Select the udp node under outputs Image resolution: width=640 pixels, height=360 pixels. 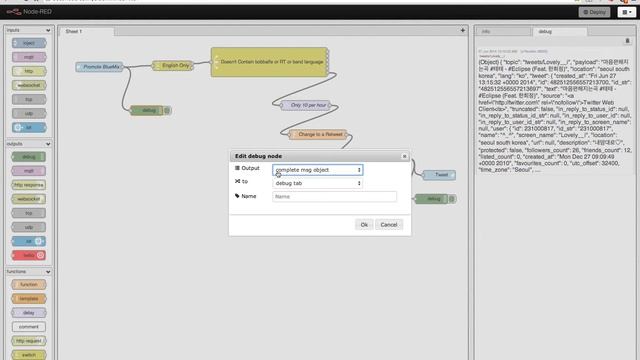pos(29,227)
